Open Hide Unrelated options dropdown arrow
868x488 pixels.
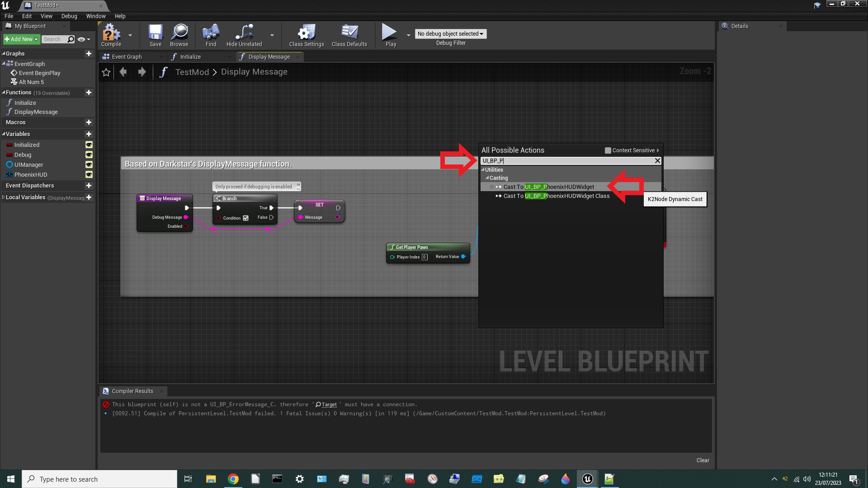pyautogui.click(x=272, y=35)
